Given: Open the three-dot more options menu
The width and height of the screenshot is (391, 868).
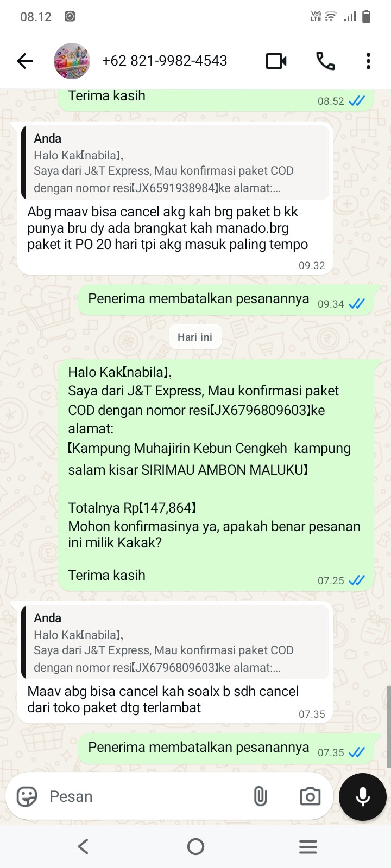Looking at the screenshot, I should tap(368, 61).
